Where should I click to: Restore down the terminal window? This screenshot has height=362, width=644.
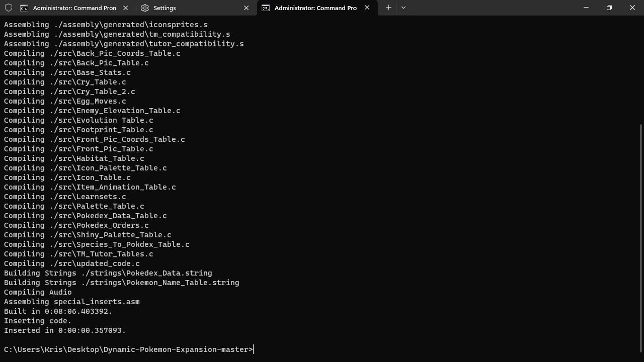(x=609, y=8)
